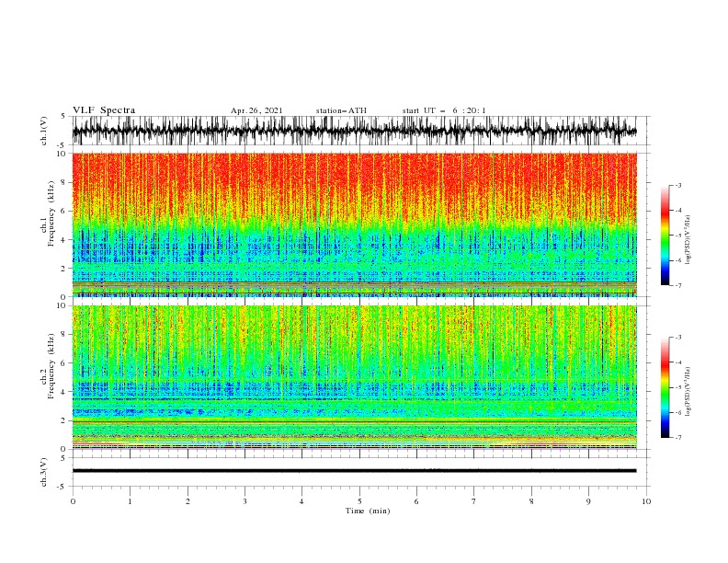Viewport: 728px width, 563px height.
Task: Click the "10" tick on the time axis
Action: click(x=646, y=501)
